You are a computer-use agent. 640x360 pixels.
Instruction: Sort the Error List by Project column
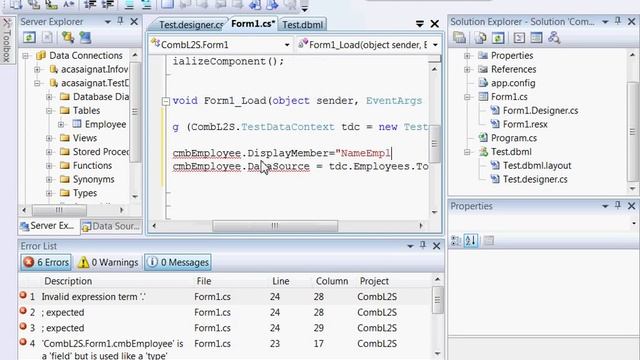(374, 281)
